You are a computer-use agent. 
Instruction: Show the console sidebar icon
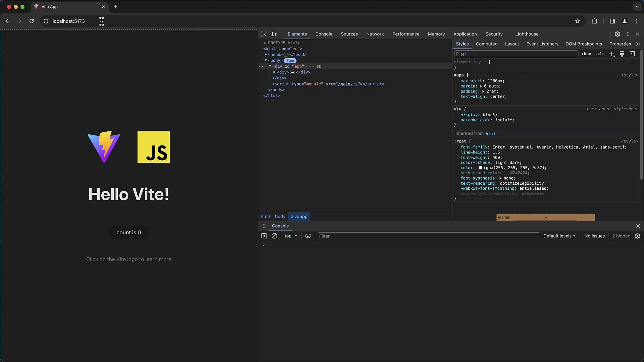(x=264, y=236)
